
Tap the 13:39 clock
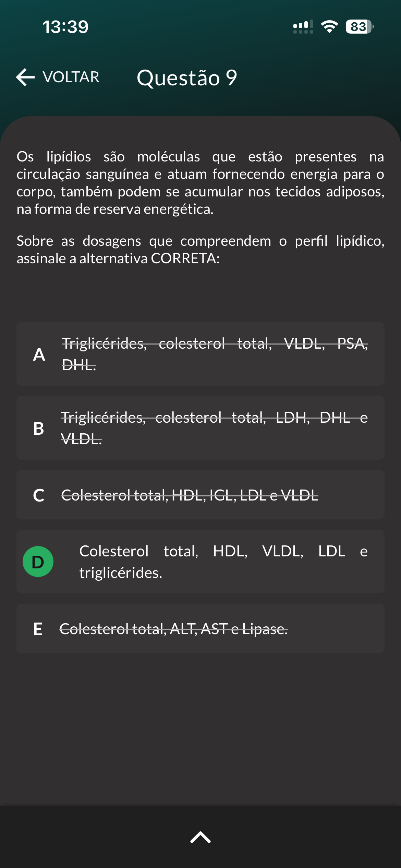pos(65,27)
